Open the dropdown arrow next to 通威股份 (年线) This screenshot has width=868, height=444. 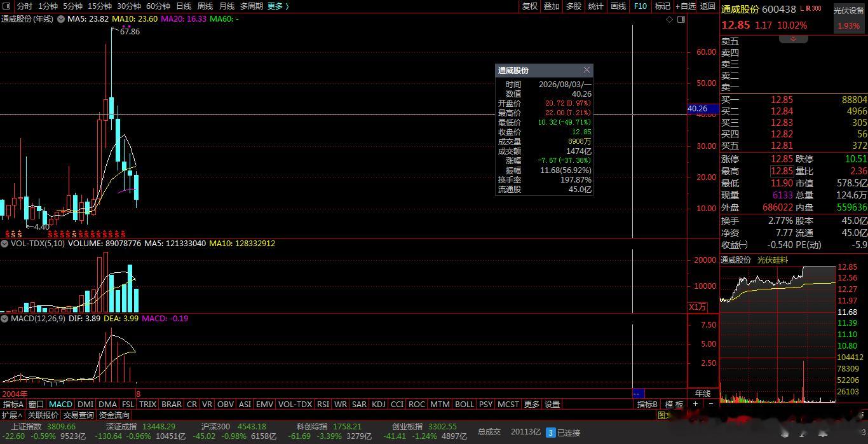point(61,19)
